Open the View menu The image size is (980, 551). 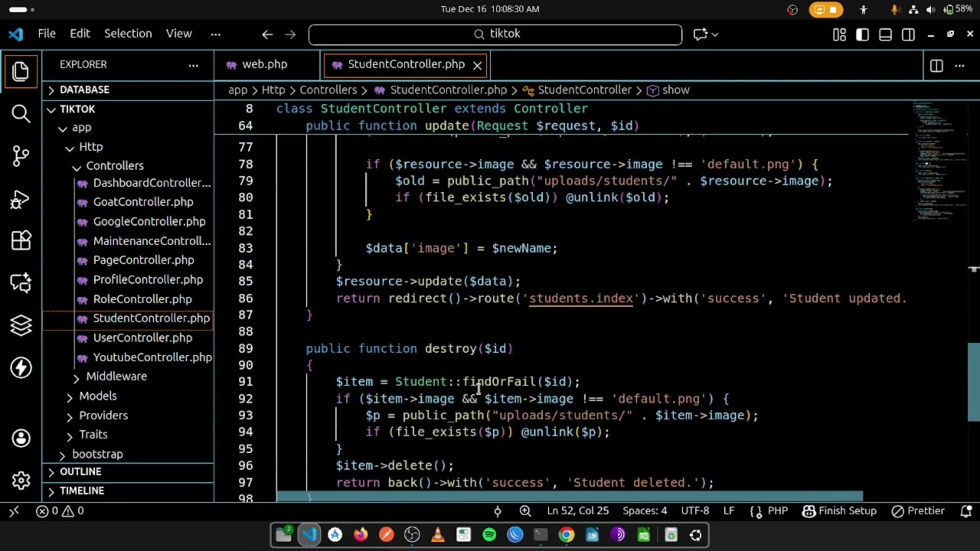point(178,34)
